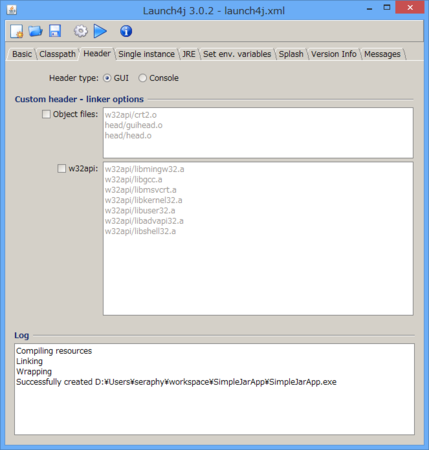Click the 'Log' section heading
The image size is (429, 450).
(x=22, y=335)
